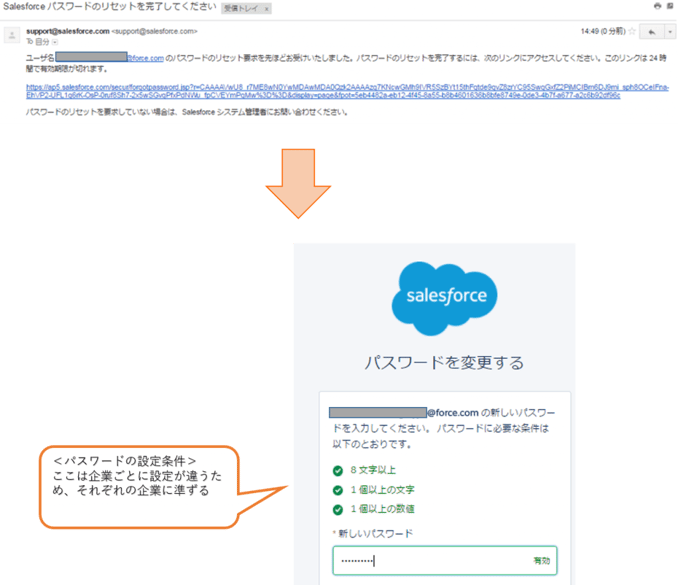Click the paragraph about not requesting a reset

187,112
